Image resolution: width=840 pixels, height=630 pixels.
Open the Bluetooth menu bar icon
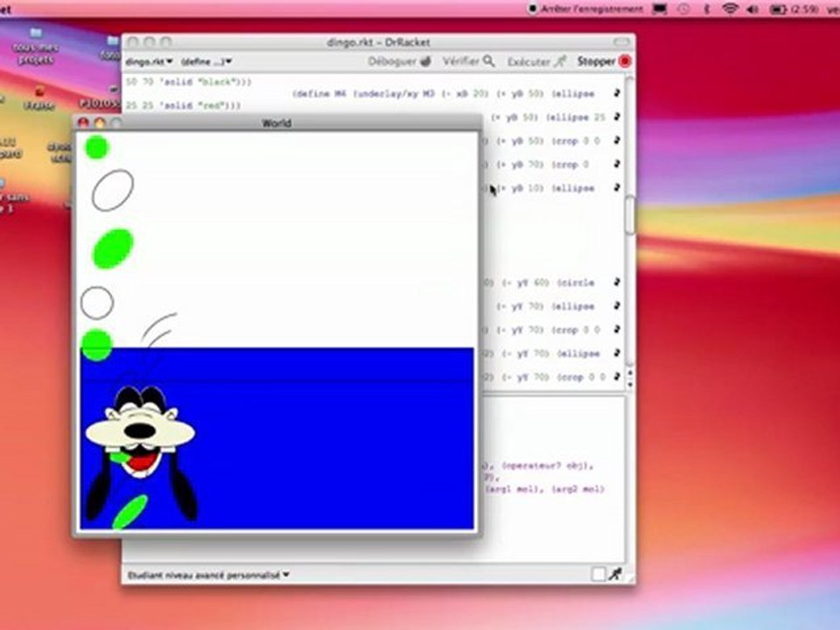pyautogui.click(x=707, y=9)
